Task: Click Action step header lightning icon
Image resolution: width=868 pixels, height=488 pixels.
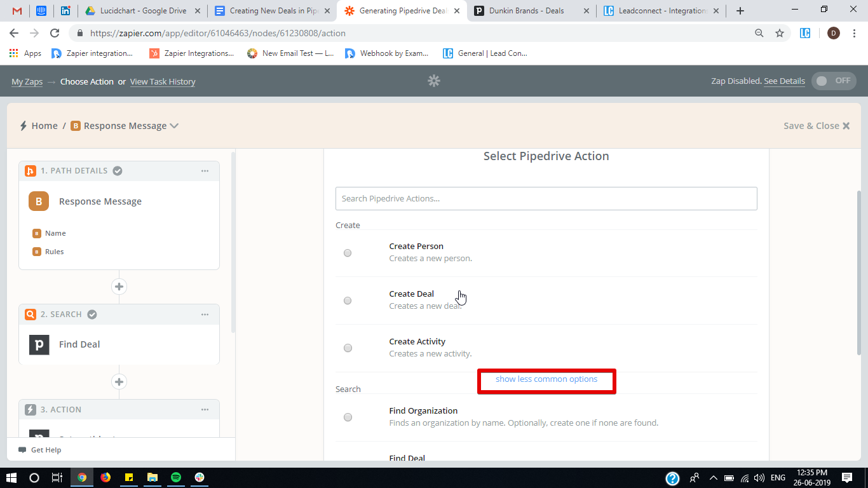Action: click(x=31, y=409)
